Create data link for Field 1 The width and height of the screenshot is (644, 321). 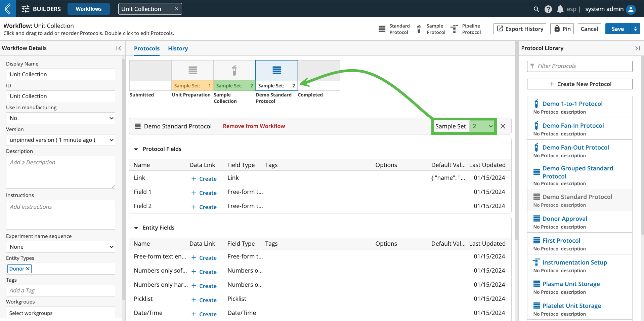coord(204,193)
